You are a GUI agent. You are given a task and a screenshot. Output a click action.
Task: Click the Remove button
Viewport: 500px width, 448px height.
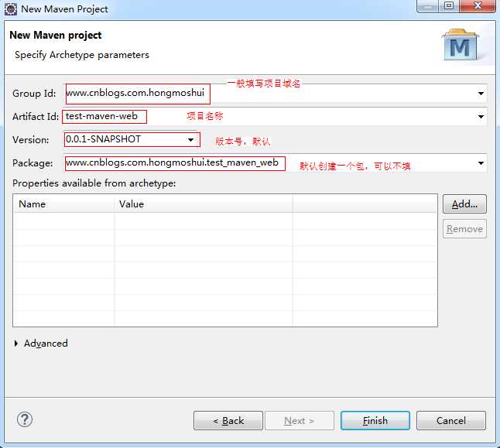point(464,228)
